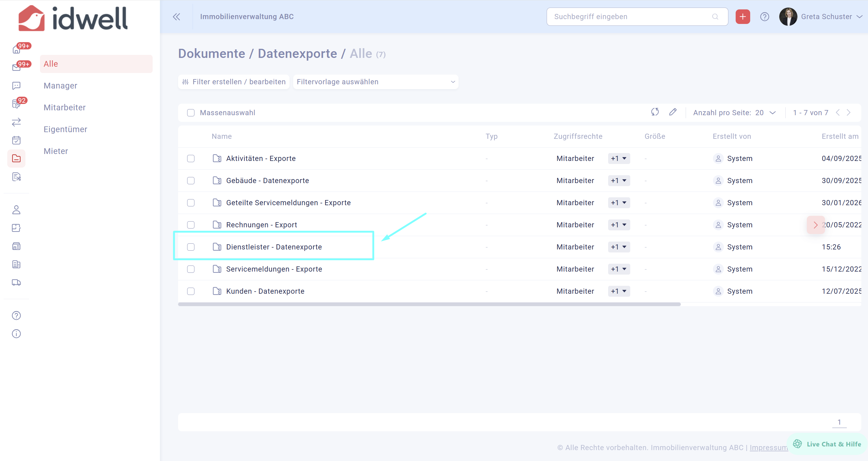The height and width of the screenshot is (461, 868).
Task: Open the contacts person icon in sidebar
Action: [x=16, y=210]
